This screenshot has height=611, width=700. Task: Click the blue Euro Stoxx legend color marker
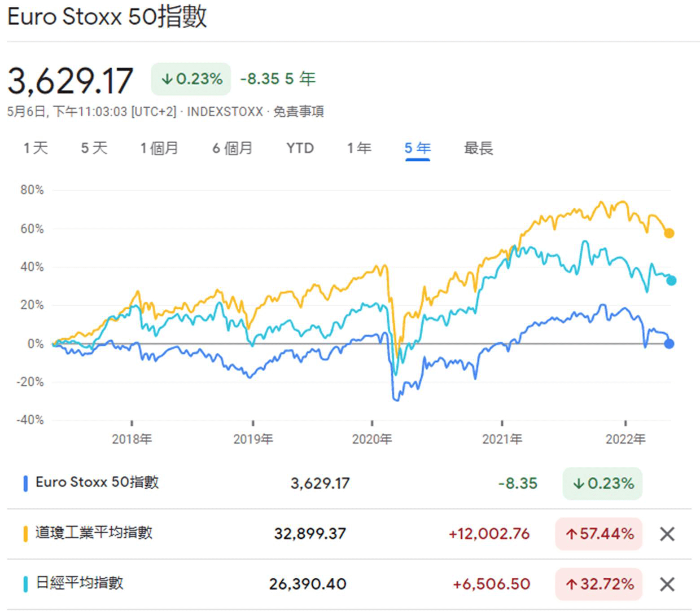point(26,483)
